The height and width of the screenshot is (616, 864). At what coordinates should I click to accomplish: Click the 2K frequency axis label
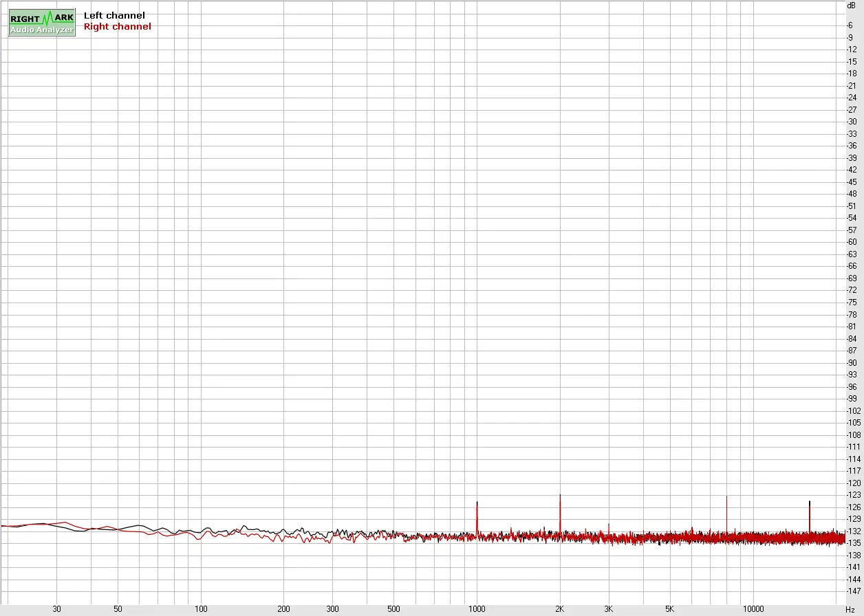[x=560, y=609]
